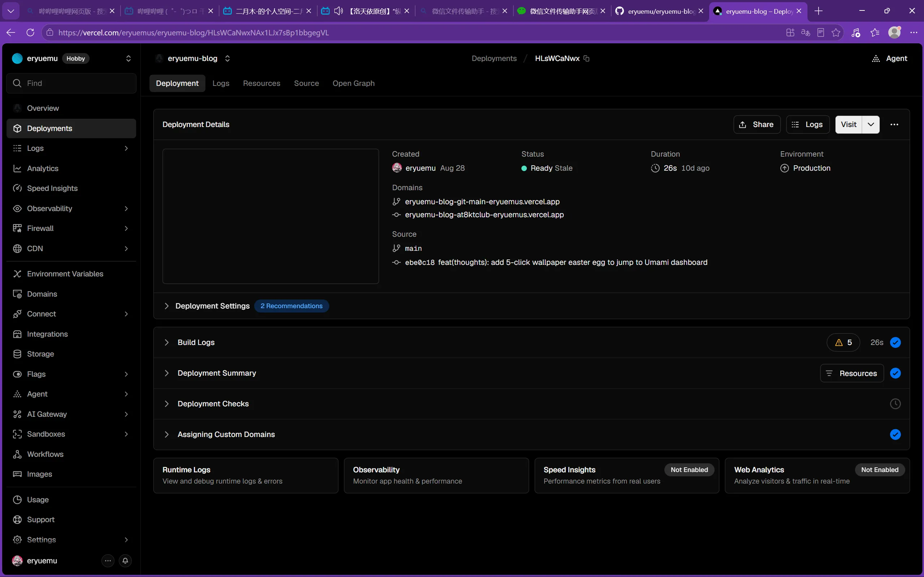Open user options ellipsis beside eryuemu

click(108, 561)
